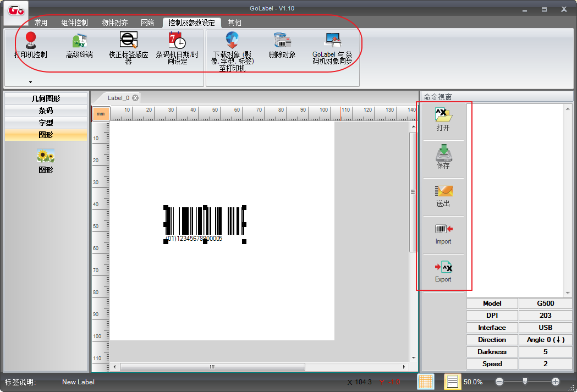Click canvas scroll down arrow

414,358
